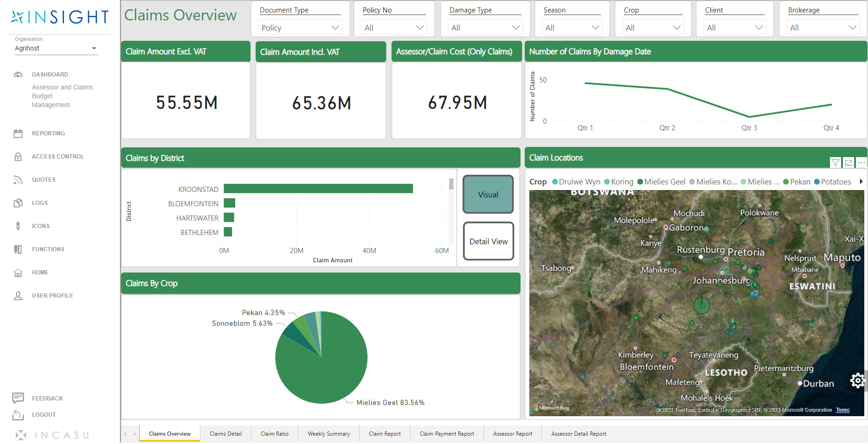Click the Feedback chat icon
The width and height of the screenshot is (868, 444).
(x=18, y=398)
